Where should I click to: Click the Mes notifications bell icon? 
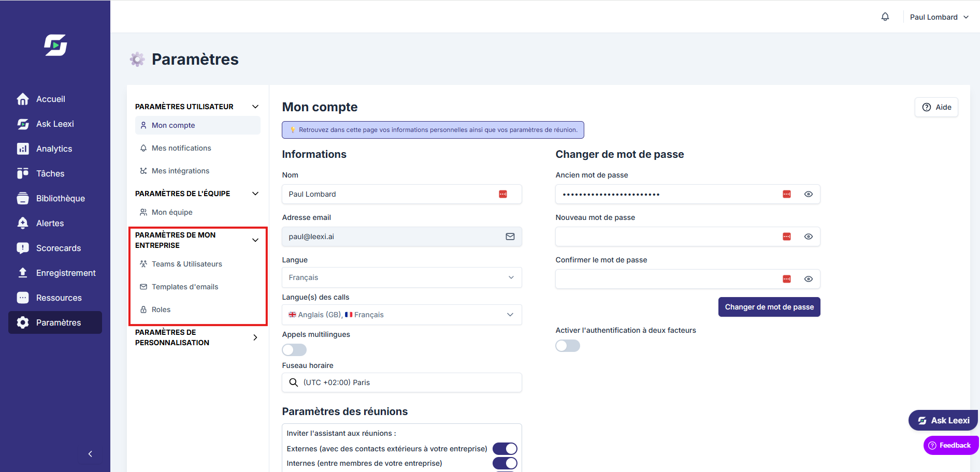pos(143,148)
